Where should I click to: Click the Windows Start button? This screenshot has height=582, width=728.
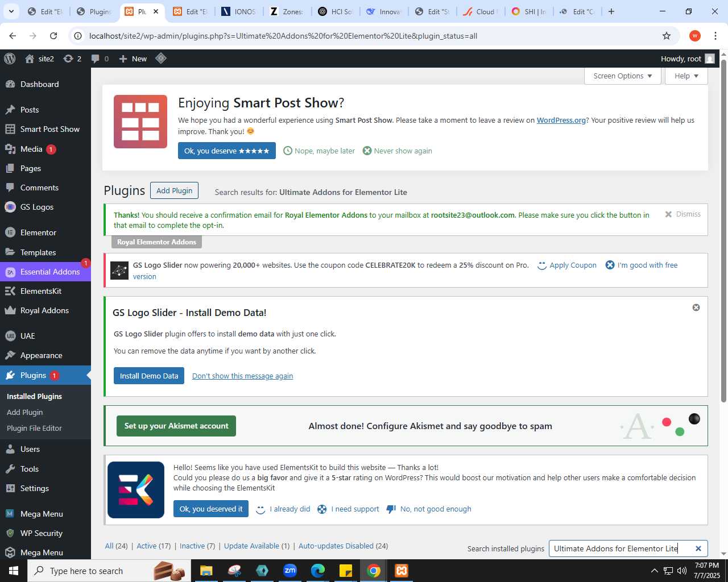click(x=14, y=571)
